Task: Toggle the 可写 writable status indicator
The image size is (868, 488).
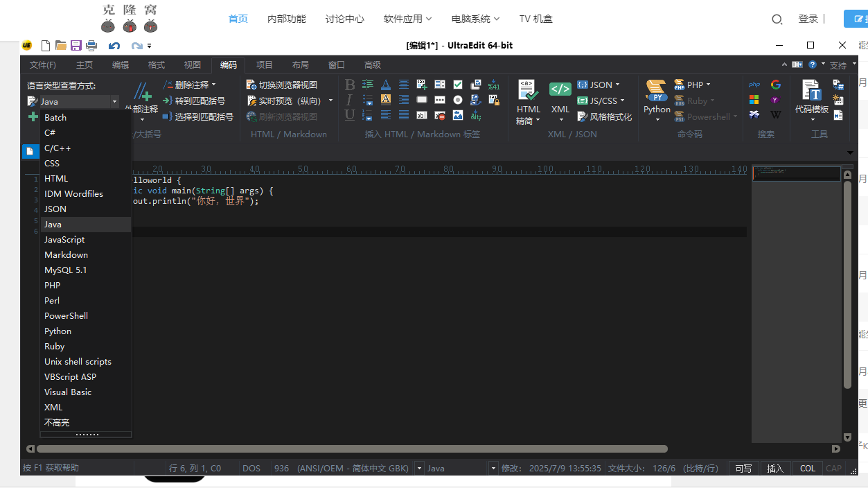Action: (x=743, y=469)
